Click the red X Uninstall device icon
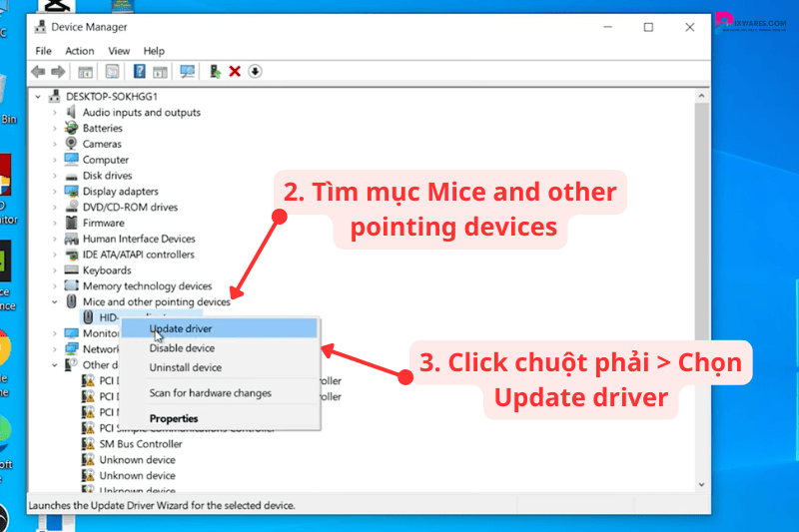 tap(235, 71)
